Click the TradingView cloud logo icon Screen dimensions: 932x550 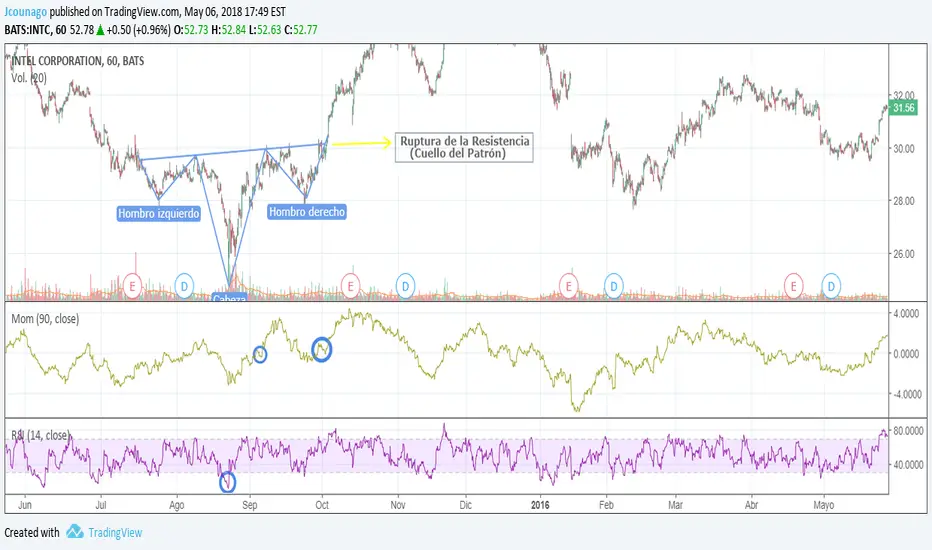[74, 532]
